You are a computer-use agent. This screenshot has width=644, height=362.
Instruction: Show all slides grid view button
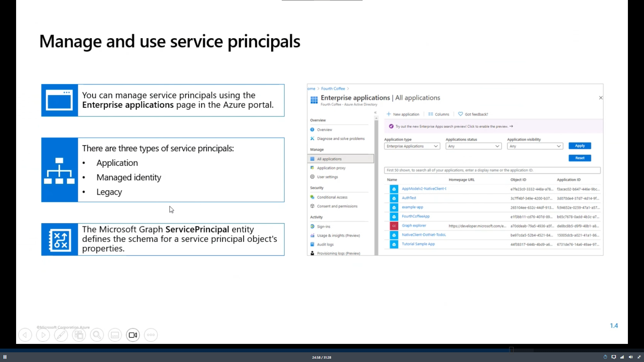tap(79, 335)
